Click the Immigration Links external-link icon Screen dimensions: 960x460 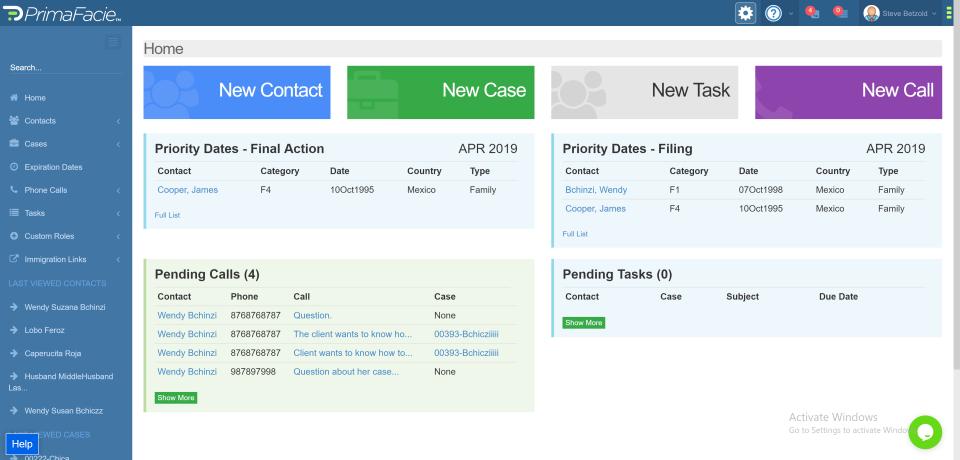tap(13, 259)
